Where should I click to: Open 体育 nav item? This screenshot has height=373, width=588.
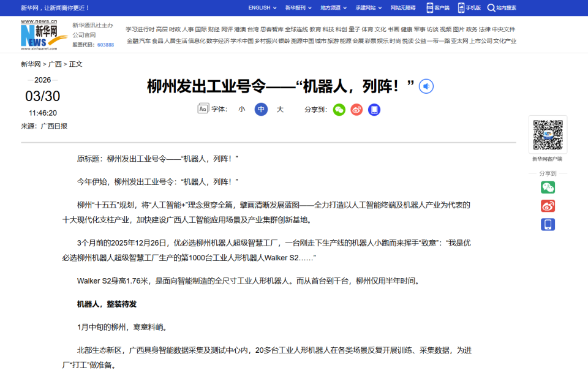[367, 29]
